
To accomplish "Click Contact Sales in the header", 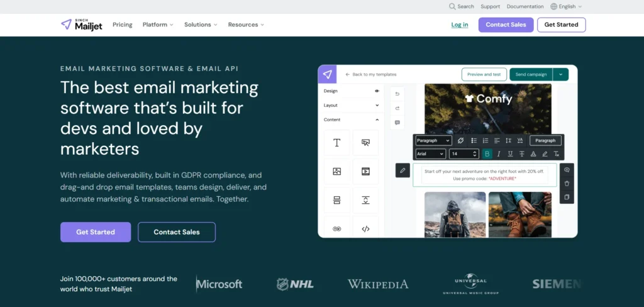I will tap(506, 25).
